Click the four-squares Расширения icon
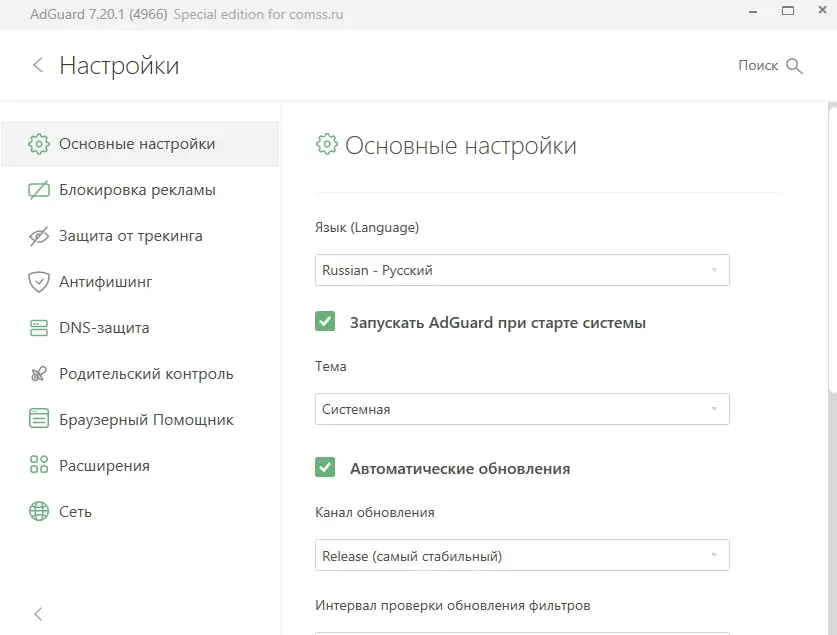The width and height of the screenshot is (837, 635). (39, 466)
